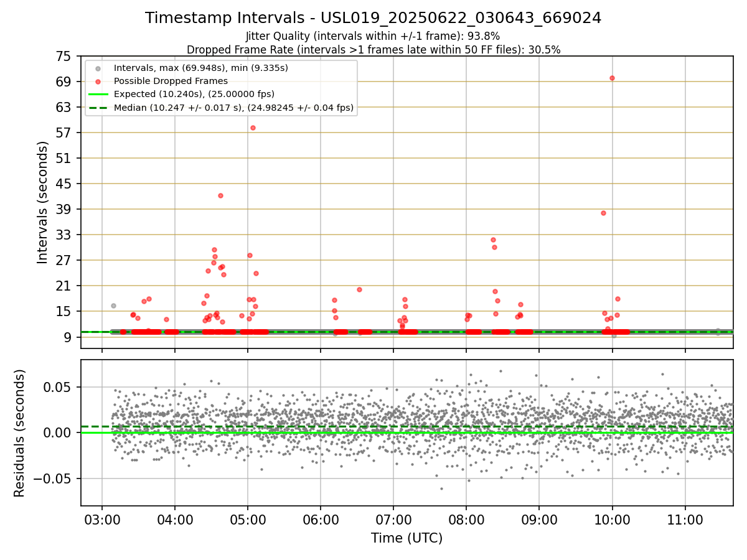
Task: Click the y-axis tick label '9'
Action: [68, 337]
